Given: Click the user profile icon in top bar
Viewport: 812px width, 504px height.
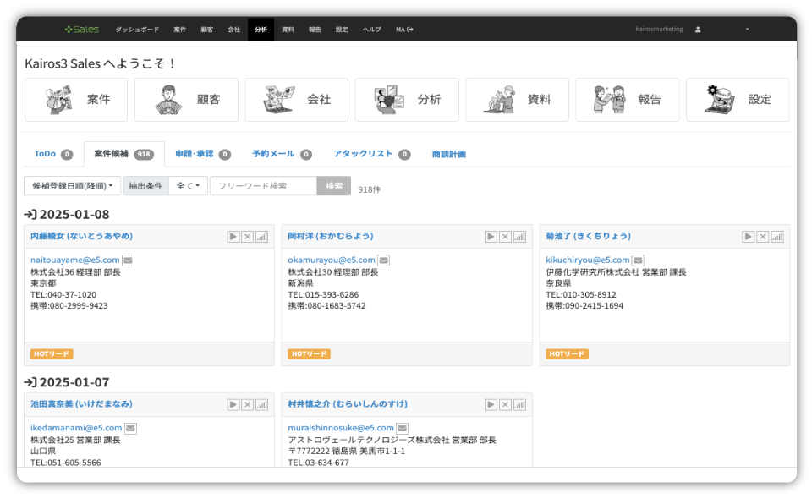Looking at the screenshot, I should [698, 30].
